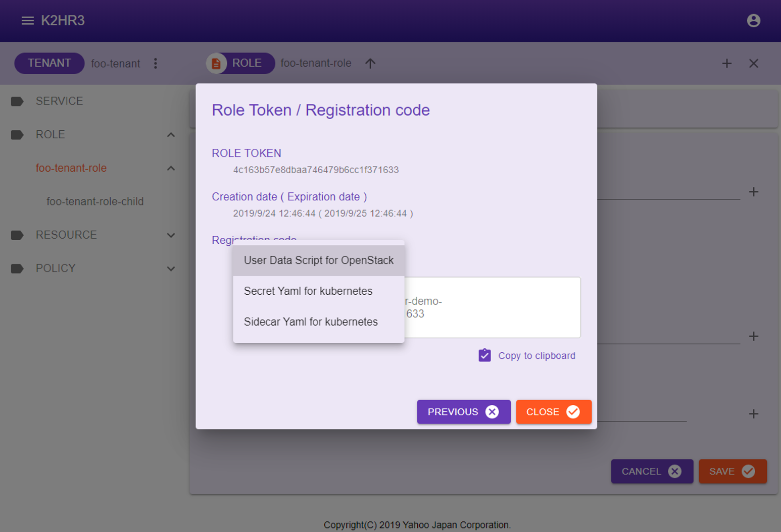Click the first plus icon on right panel
This screenshot has width=781, height=532.
click(x=753, y=192)
